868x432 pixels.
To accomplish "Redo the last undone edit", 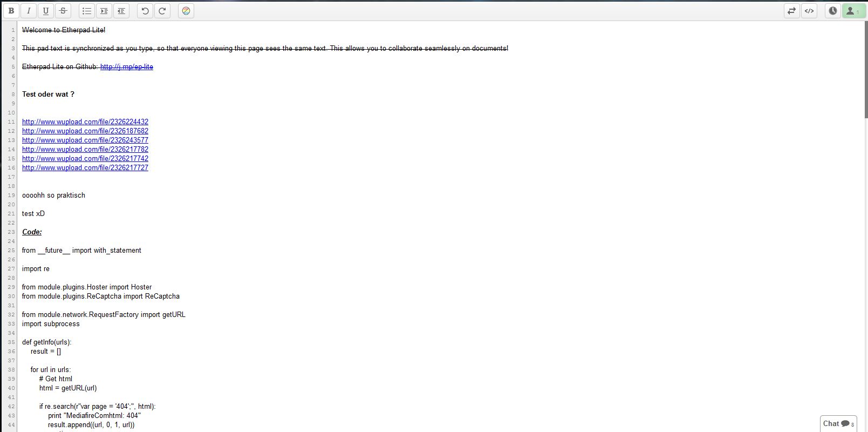I will coord(162,11).
